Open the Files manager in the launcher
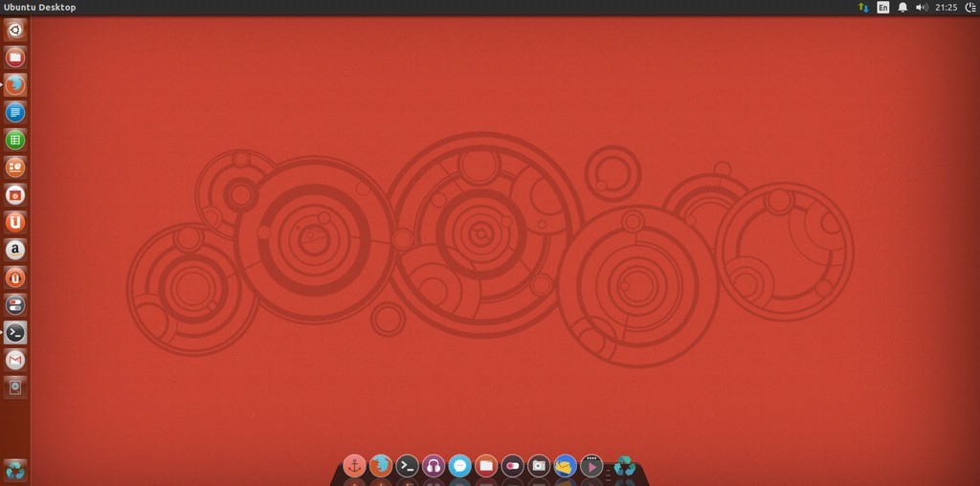The width and height of the screenshot is (980, 486). [x=15, y=57]
